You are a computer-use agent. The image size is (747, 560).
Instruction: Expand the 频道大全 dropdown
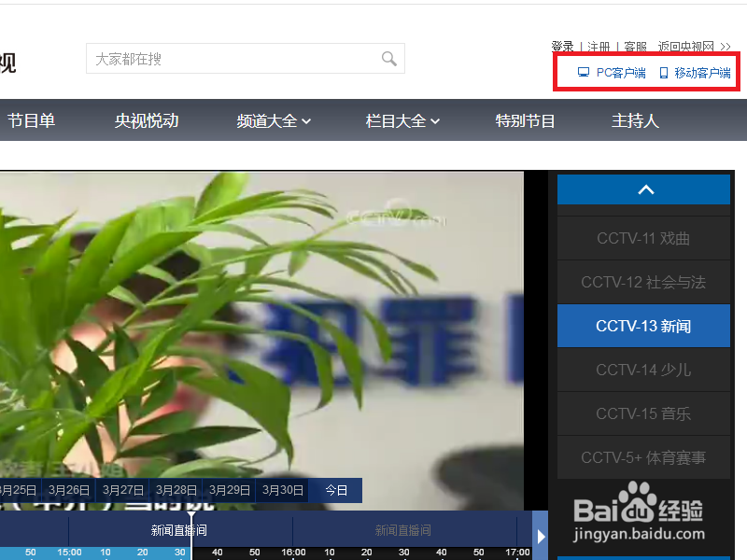coord(274,121)
